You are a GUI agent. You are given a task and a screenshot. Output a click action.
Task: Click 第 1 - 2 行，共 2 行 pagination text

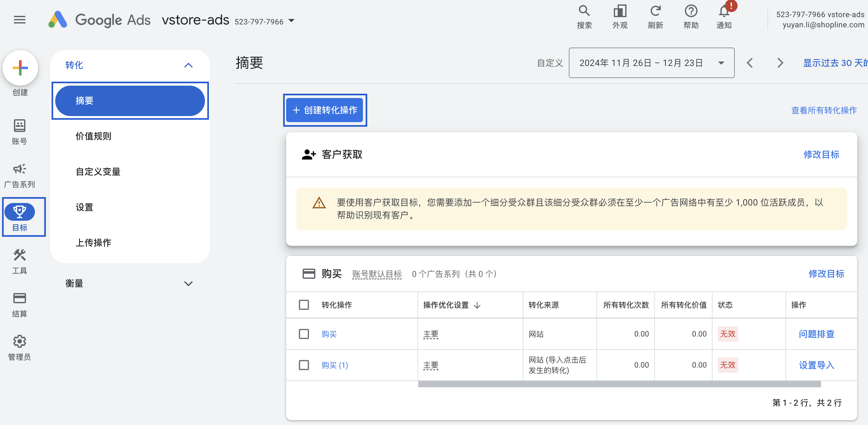[807, 403]
